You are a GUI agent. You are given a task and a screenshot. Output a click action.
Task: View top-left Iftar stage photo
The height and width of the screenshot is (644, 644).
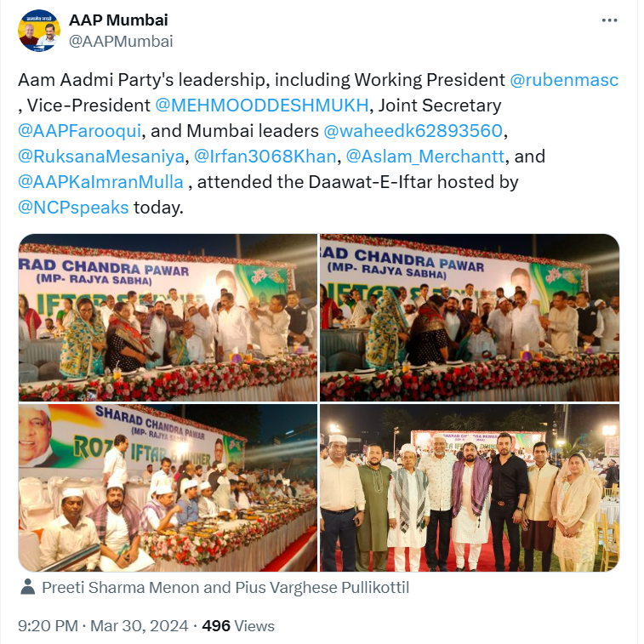168,317
